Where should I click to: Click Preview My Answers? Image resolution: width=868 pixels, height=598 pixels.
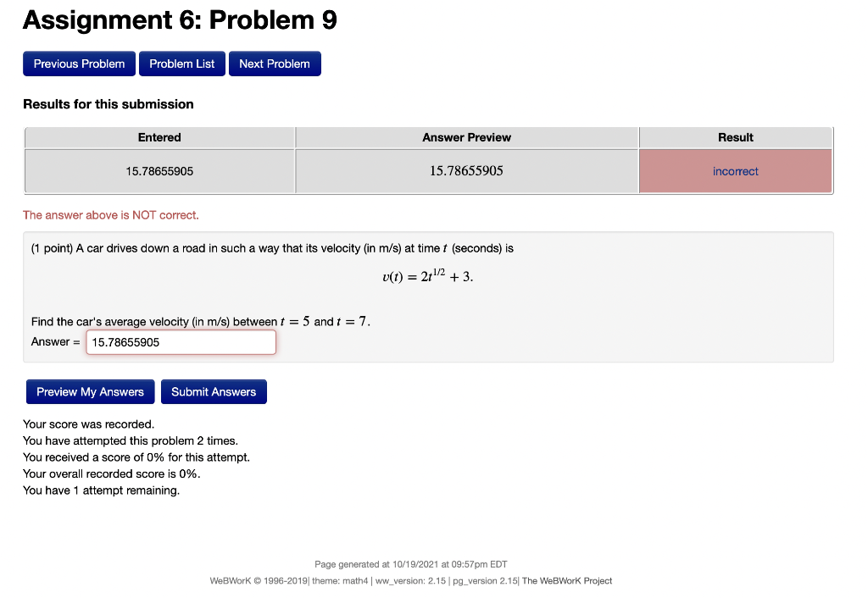[90, 391]
